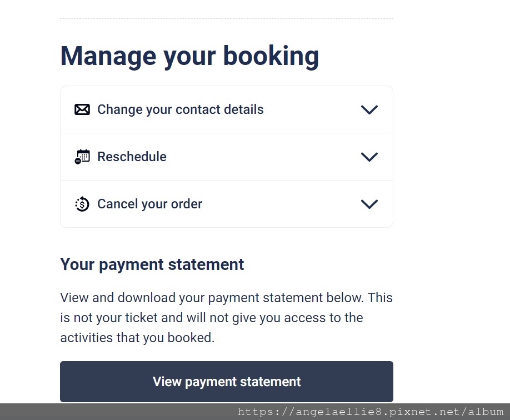The image size is (510, 420).
Task: Click the Manage your booking heading
Action: coord(189,57)
